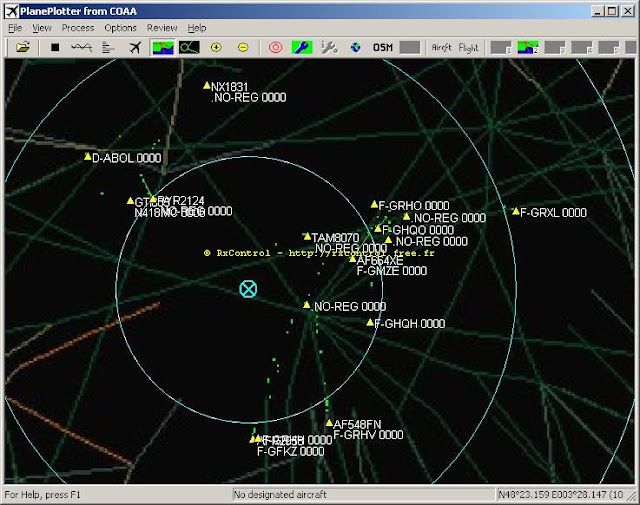Open the File menu
This screenshot has width=640, height=505.
(15, 28)
